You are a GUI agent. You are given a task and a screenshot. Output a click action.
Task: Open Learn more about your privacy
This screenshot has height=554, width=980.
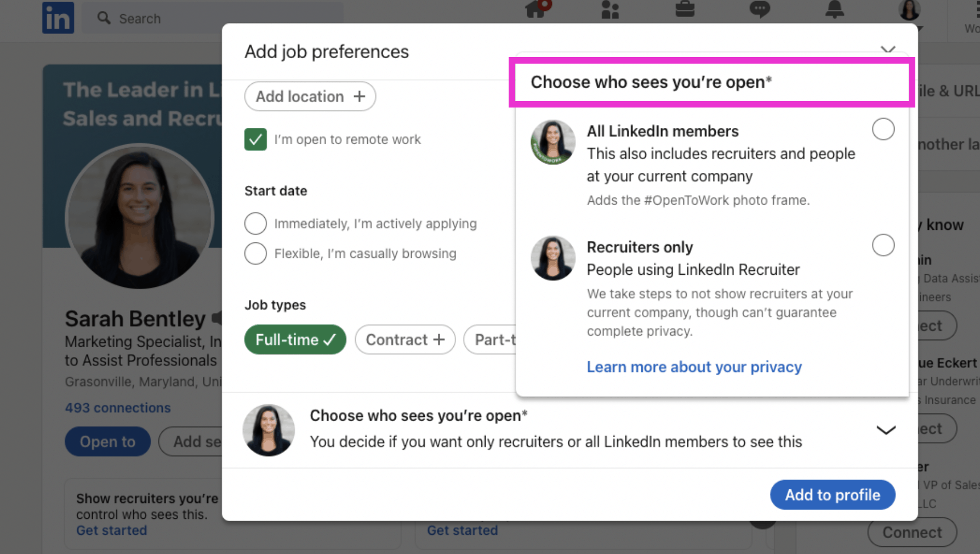(694, 366)
